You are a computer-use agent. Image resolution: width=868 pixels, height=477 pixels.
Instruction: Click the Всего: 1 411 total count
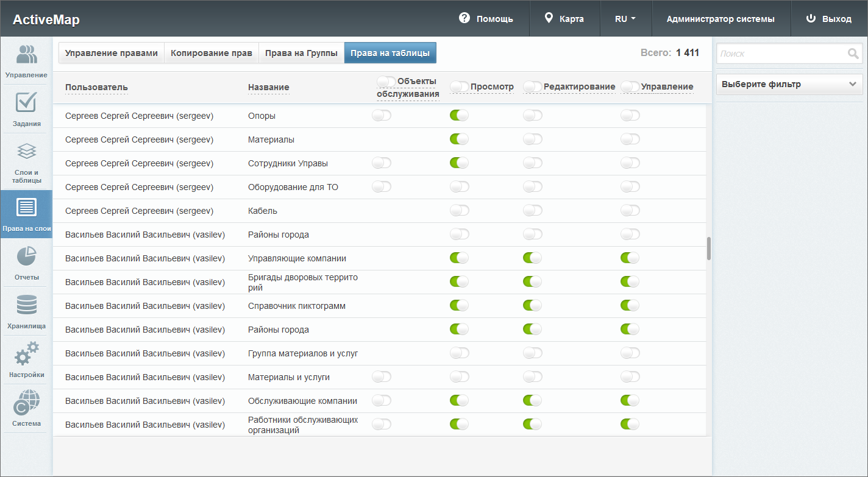tap(670, 53)
